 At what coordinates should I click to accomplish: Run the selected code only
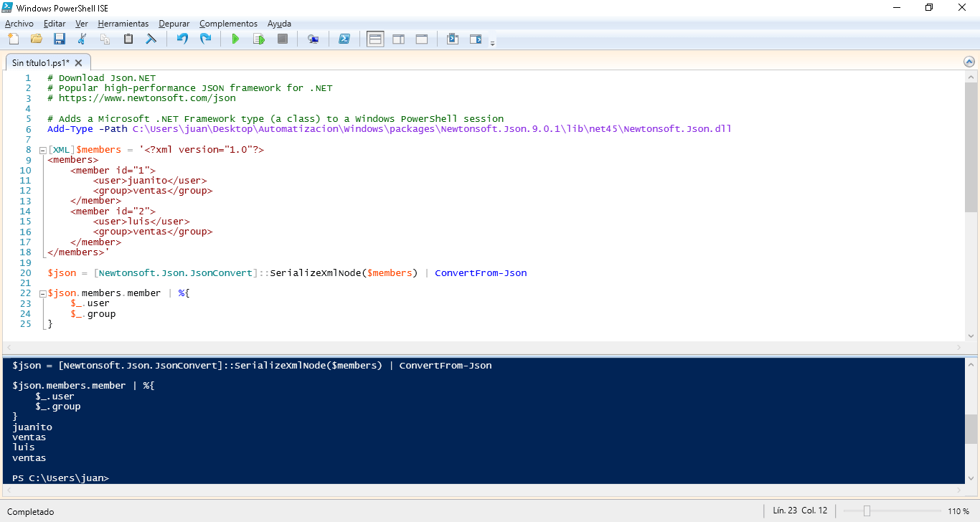coord(259,39)
